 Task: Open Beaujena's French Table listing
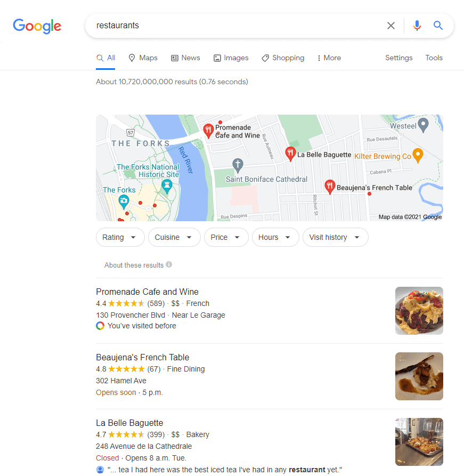click(143, 357)
